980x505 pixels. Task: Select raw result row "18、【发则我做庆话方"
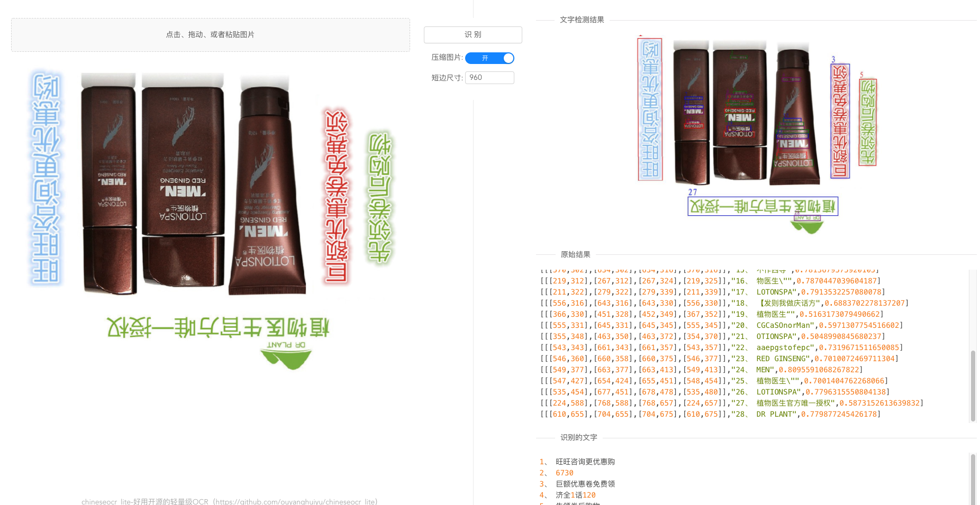tap(724, 303)
